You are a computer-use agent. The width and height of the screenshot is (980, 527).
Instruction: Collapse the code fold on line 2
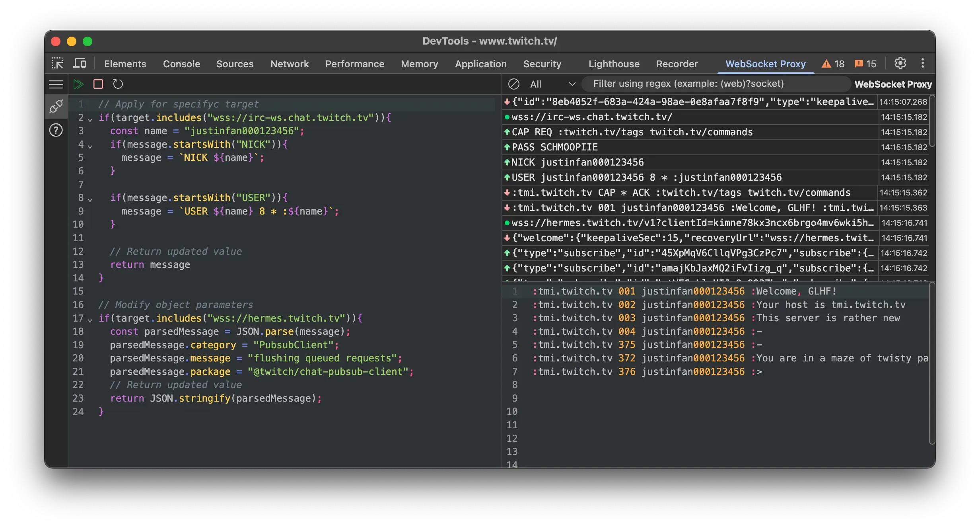90,119
